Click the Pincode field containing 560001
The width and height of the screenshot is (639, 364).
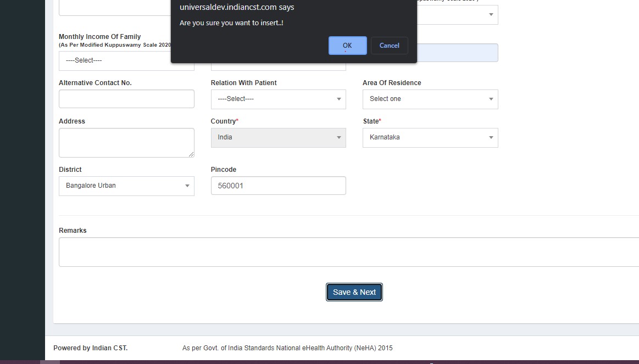278,186
